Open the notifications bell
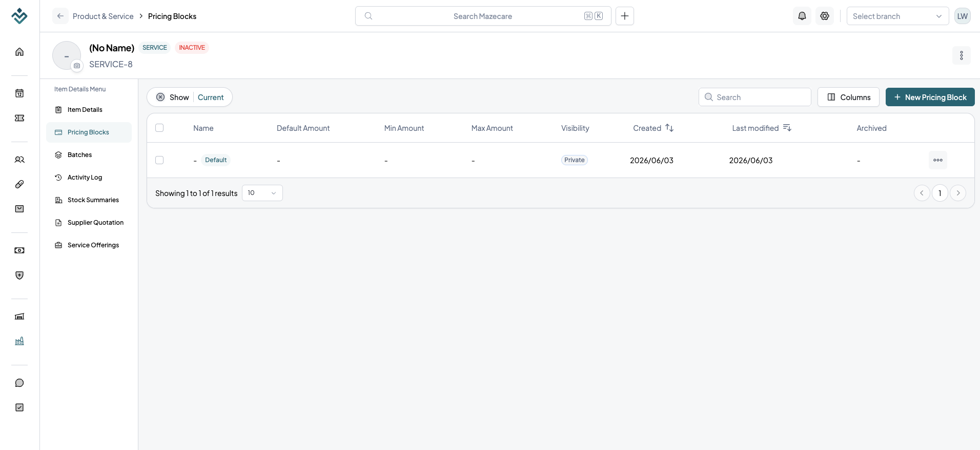 pos(802,16)
